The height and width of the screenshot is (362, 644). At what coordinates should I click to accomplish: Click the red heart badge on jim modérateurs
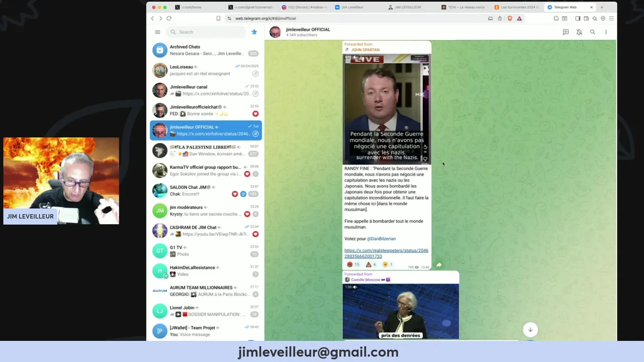click(247, 214)
